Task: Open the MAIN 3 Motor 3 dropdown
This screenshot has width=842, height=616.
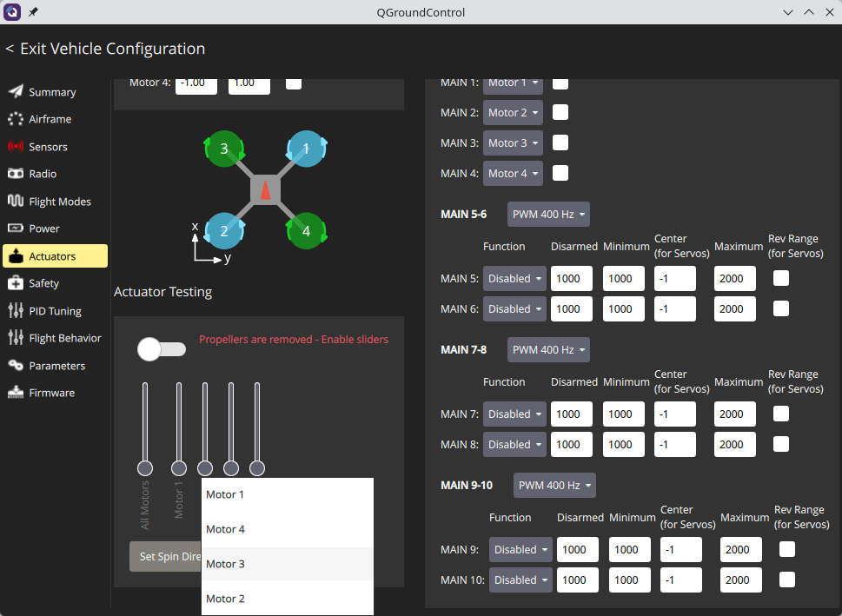Action: coord(513,142)
